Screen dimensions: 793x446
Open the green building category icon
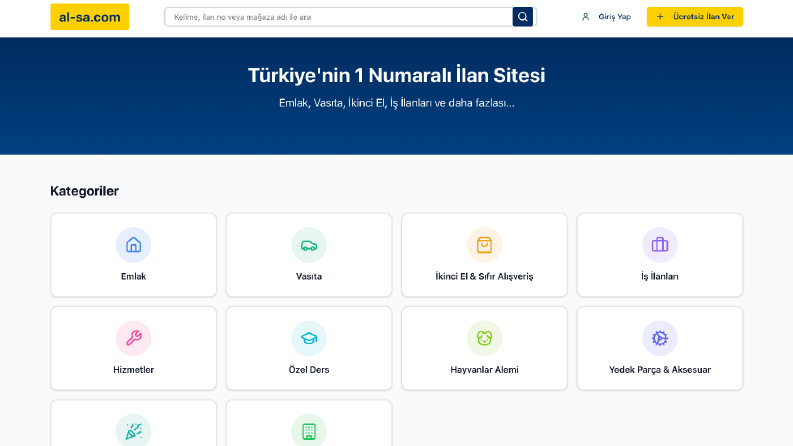[x=309, y=431]
